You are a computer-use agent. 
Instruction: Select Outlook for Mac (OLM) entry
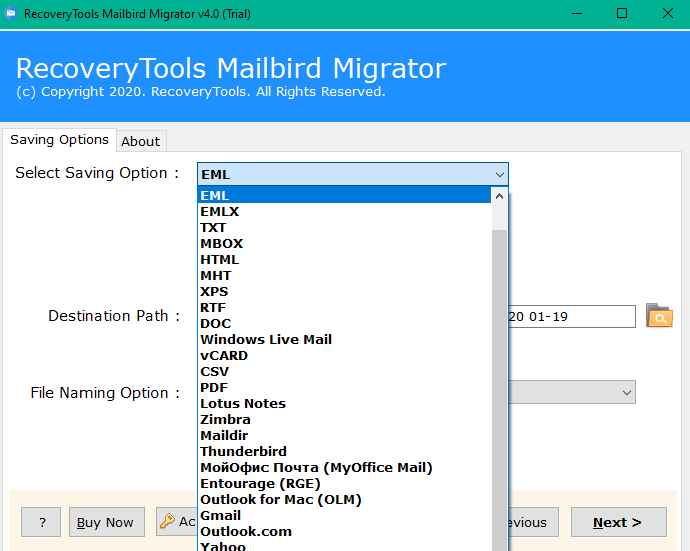[x=280, y=499]
